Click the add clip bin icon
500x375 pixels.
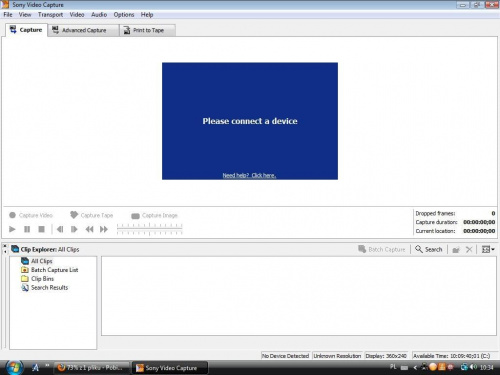[x=456, y=249]
